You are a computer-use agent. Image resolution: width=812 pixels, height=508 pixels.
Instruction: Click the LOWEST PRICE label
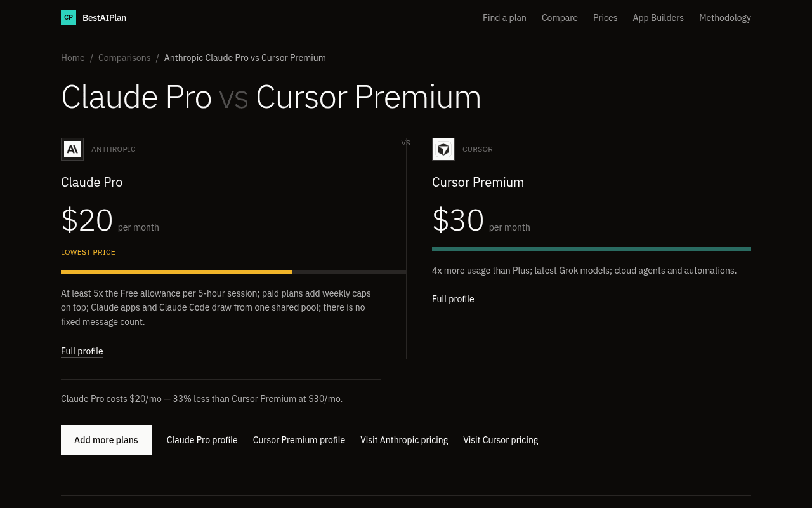tap(88, 252)
